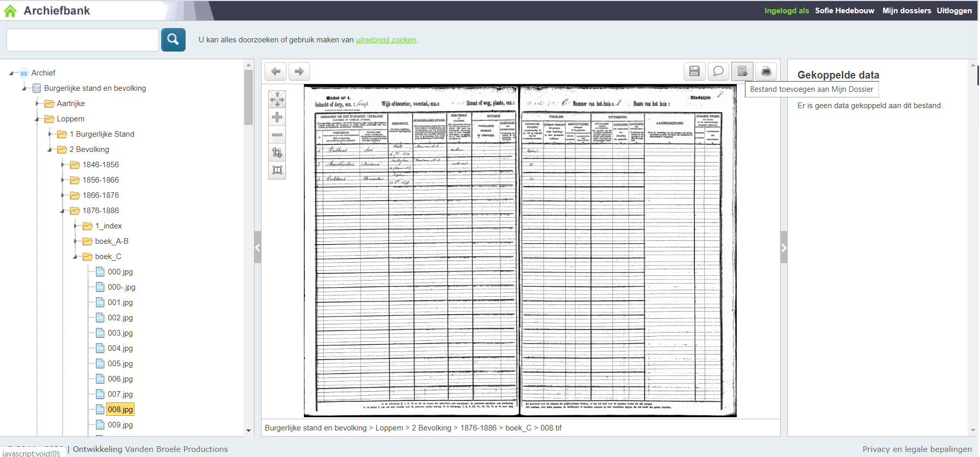Collapse the Archief root node
980x457 pixels.
click(x=11, y=73)
